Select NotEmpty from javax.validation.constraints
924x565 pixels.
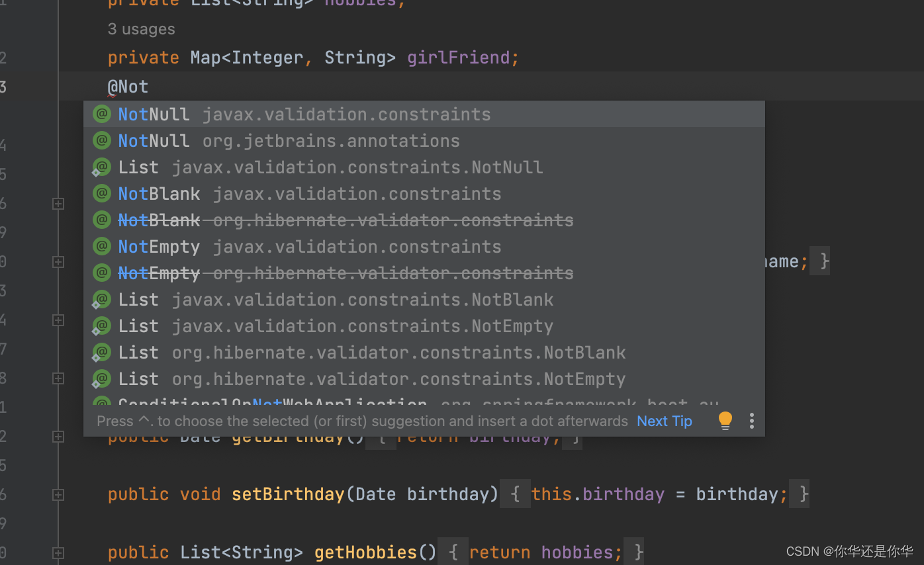(424, 247)
